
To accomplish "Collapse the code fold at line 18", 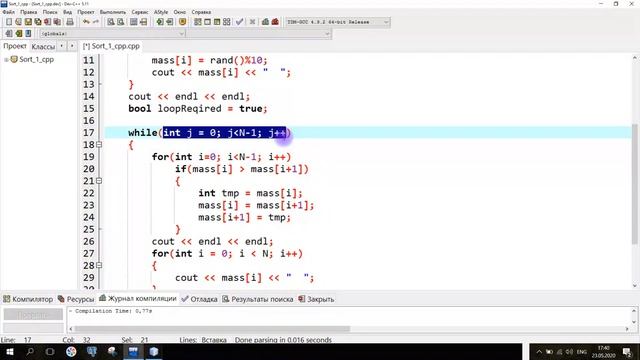I will pyautogui.click(x=99, y=144).
